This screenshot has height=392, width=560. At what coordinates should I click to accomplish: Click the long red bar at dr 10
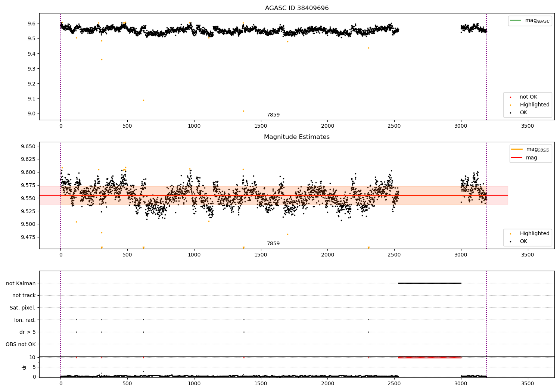(x=430, y=357)
